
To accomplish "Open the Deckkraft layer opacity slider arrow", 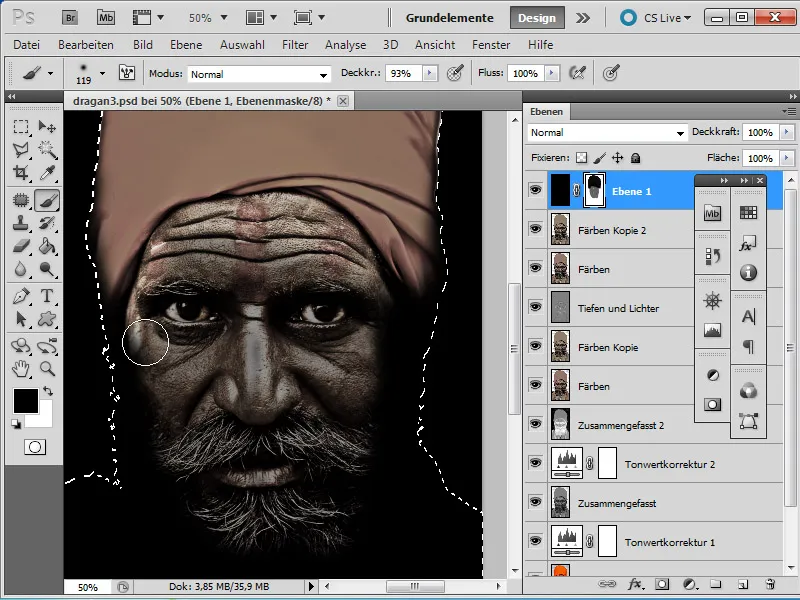I will (787, 132).
